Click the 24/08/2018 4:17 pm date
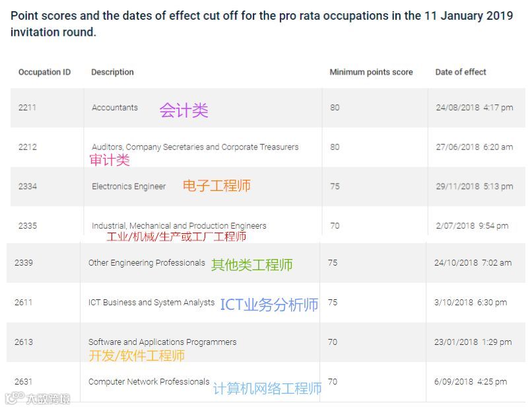Viewport: 532px width, 409px height. coord(475,108)
